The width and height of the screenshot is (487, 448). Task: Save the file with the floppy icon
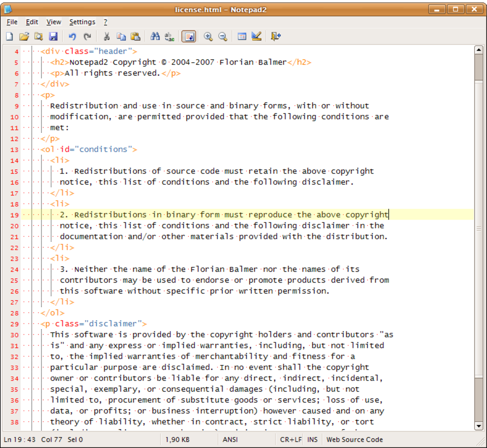click(x=53, y=37)
